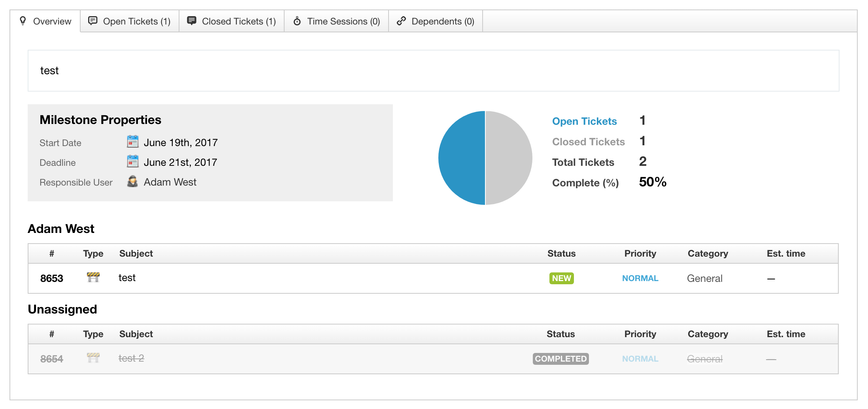Open the Overview tab

[x=45, y=21]
